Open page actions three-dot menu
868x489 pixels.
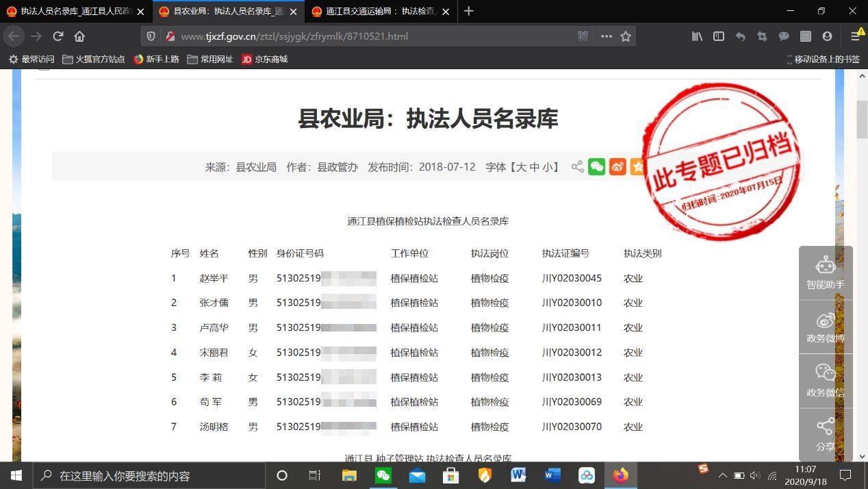coord(607,36)
